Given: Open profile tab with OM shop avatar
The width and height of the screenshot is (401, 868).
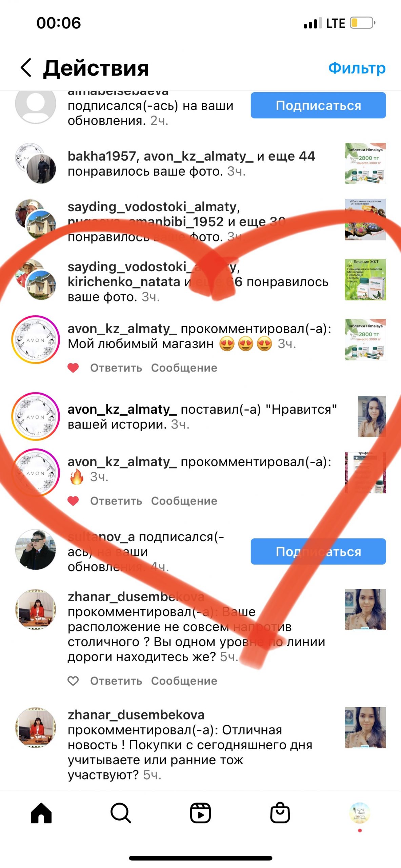Looking at the screenshot, I should [x=360, y=813].
